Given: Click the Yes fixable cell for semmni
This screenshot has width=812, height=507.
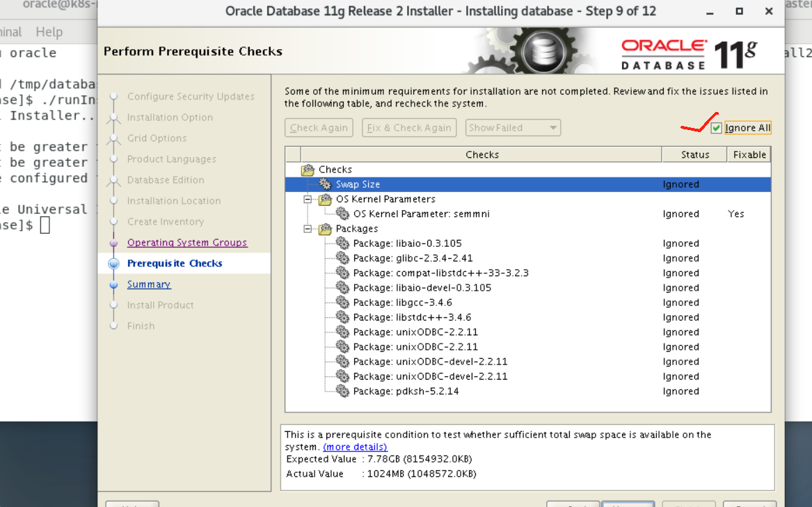Looking at the screenshot, I should point(736,214).
